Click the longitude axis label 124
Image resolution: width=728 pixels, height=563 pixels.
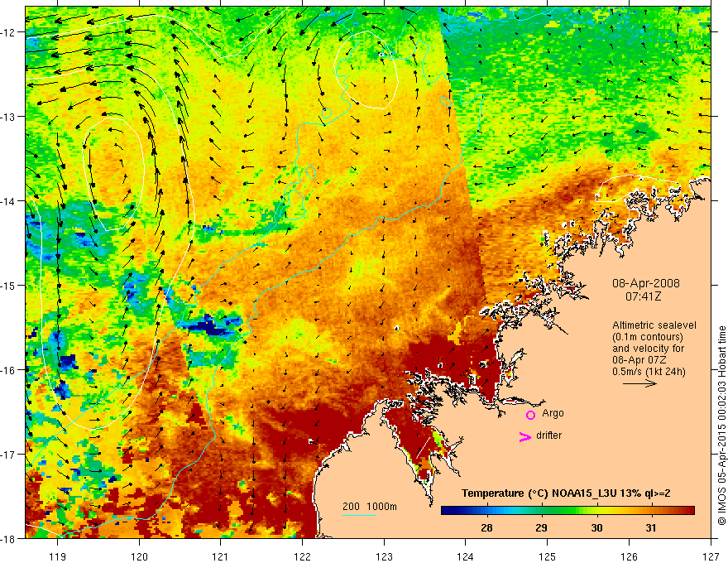[466, 556]
